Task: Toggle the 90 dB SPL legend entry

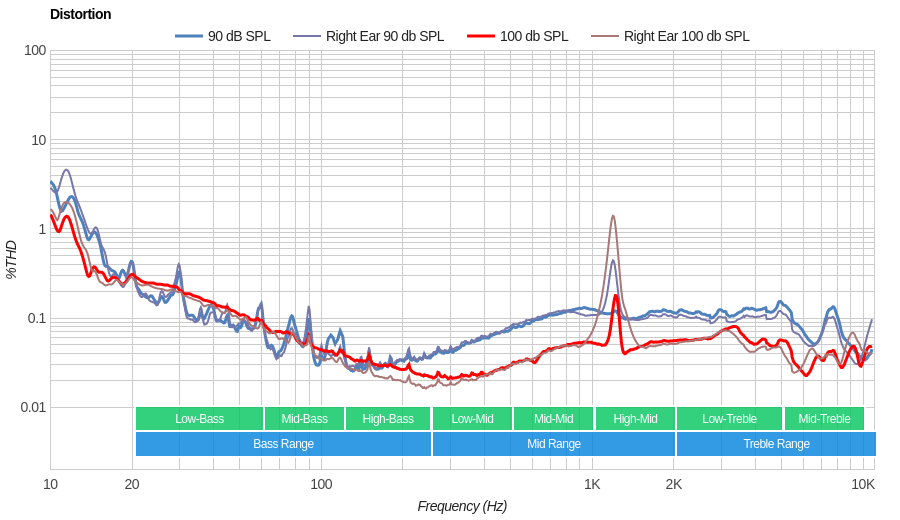Action: point(238,36)
